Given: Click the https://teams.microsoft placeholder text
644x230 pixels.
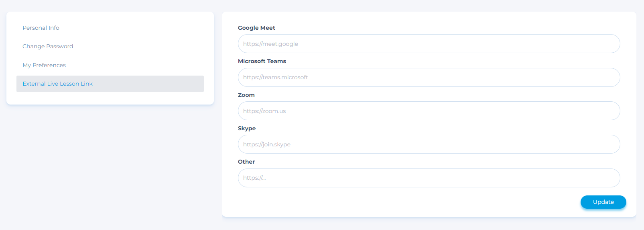Looking at the screenshot, I should pyautogui.click(x=276, y=77).
